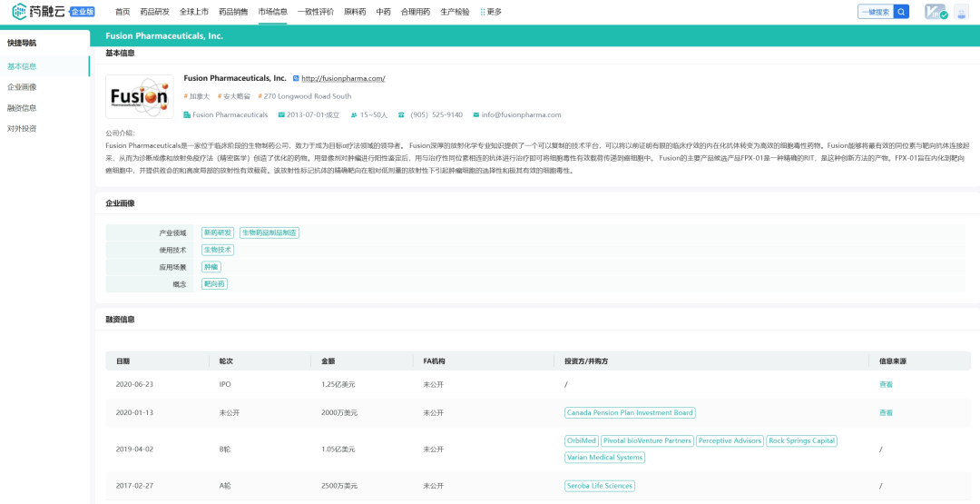
Task: Click the calendar icon by the 2013-07-01 founding date
Action: 280,115
